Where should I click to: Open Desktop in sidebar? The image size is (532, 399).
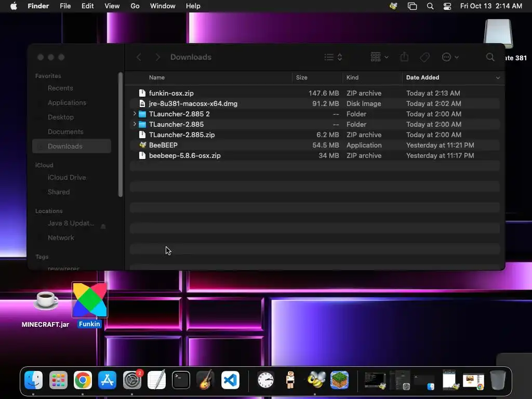click(60, 117)
